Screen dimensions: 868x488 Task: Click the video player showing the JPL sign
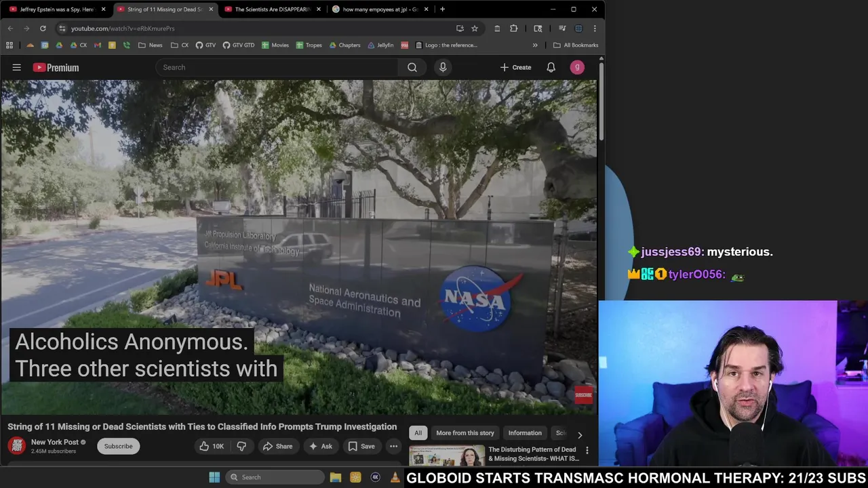(x=298, y=247)
